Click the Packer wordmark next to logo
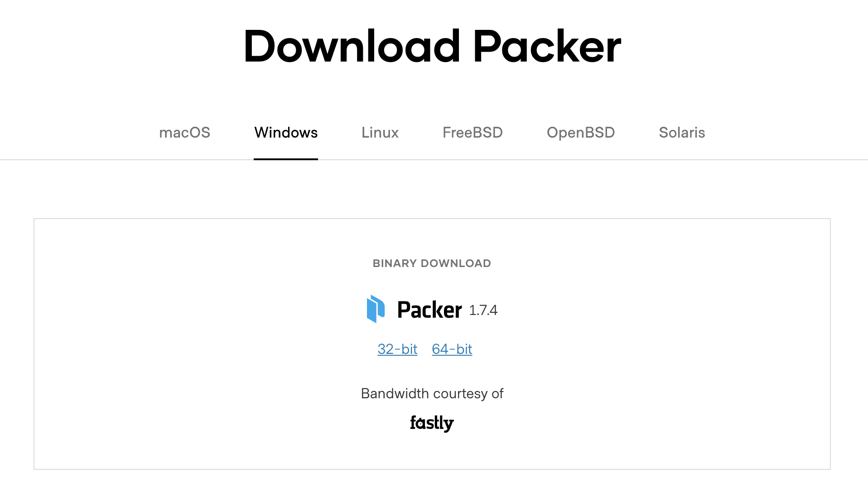868x477 pixels. point(429,310)
